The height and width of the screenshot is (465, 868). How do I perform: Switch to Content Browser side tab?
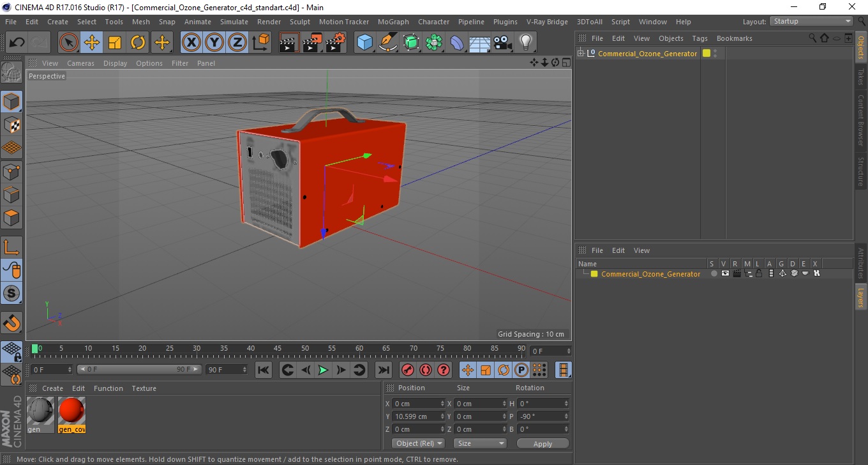[x=860, y=121]
